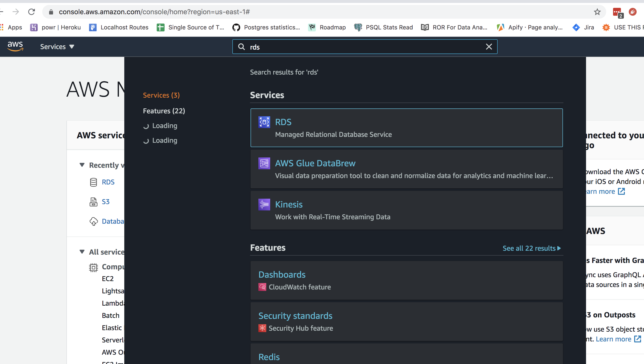Viewport: 644px width, 364px height.
Task: Select the Services (3) filter
Action: tap(161, 95)
